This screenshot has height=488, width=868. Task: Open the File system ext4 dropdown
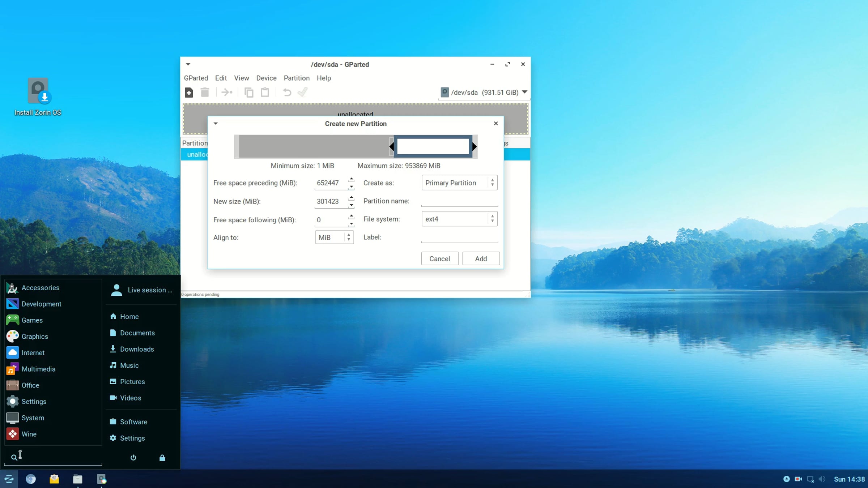pyautogui.click(x=459, y=219)
